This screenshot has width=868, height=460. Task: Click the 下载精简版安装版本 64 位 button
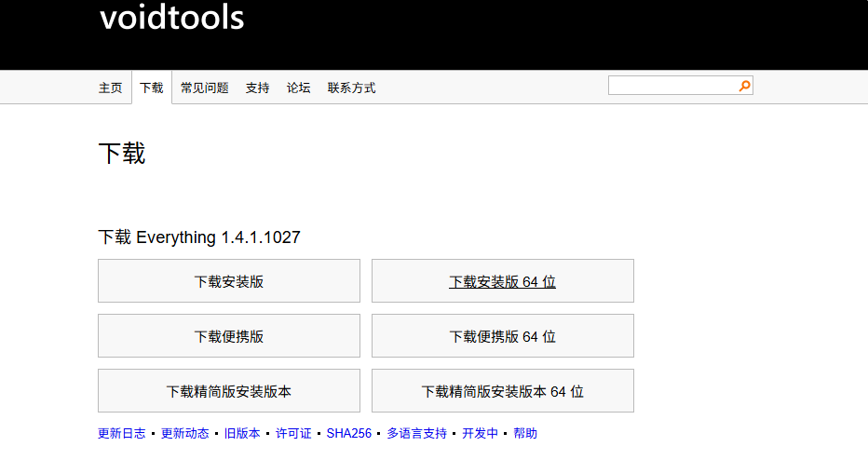pyautogui.click(x=503, y=391)
